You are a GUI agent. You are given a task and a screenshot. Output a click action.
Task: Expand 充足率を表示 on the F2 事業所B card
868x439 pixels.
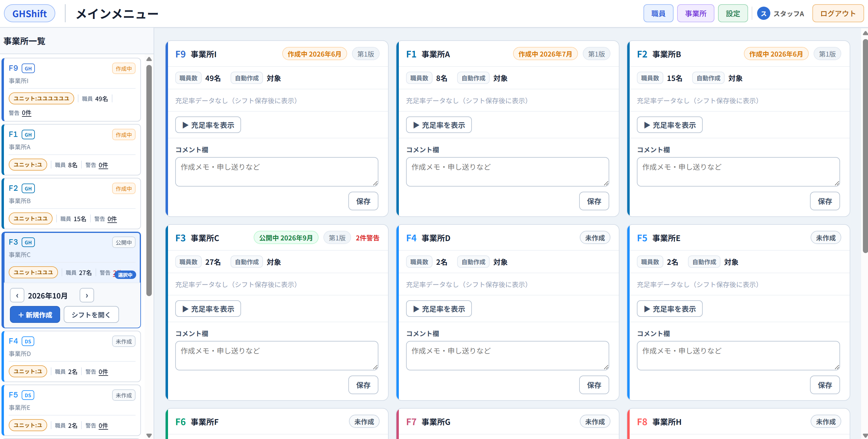(670, 125)
